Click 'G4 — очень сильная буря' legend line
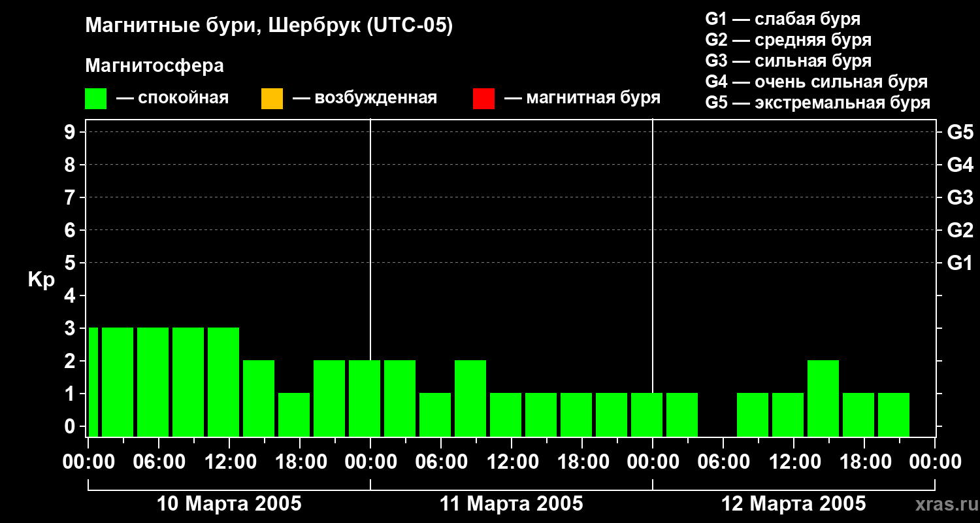The height and width of the screenshot is (523, 980). point(816,82)
